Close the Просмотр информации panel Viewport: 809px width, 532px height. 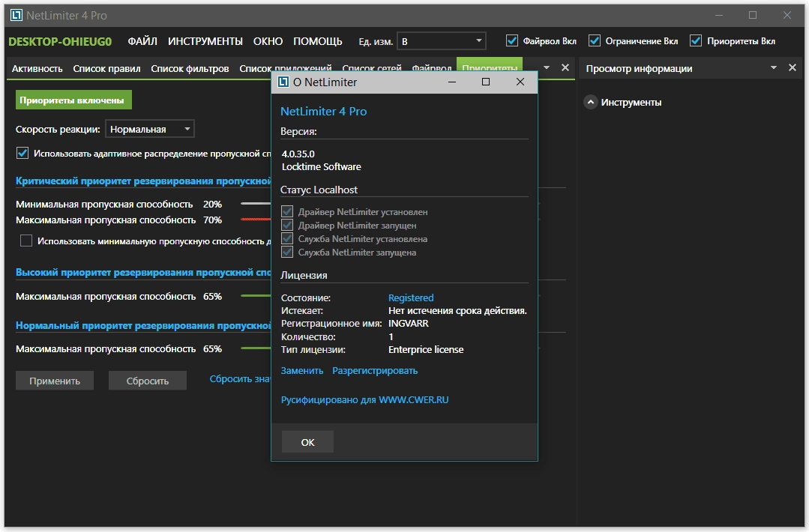793,67
